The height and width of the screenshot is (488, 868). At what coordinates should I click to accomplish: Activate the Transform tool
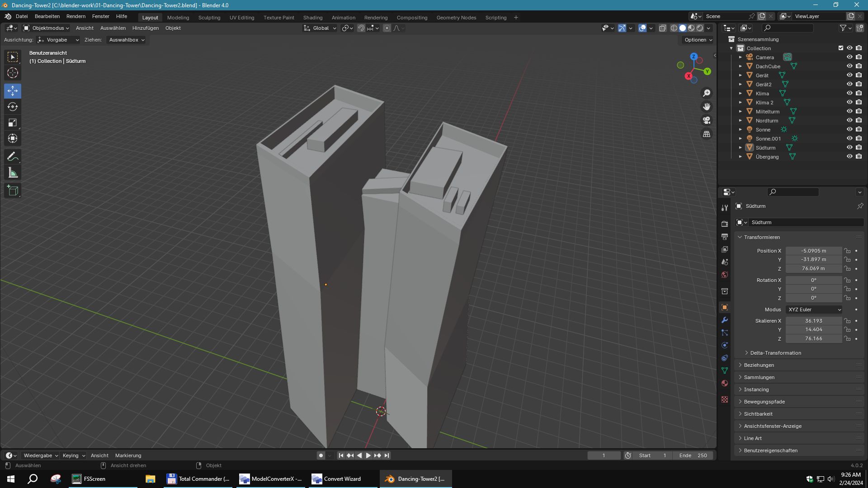tap(13, 138)
